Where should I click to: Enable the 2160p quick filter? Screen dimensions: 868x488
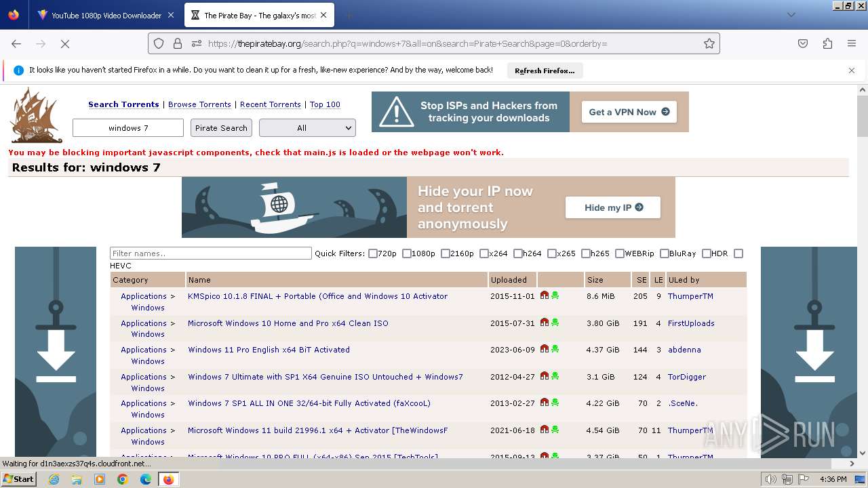pos(446,253)
